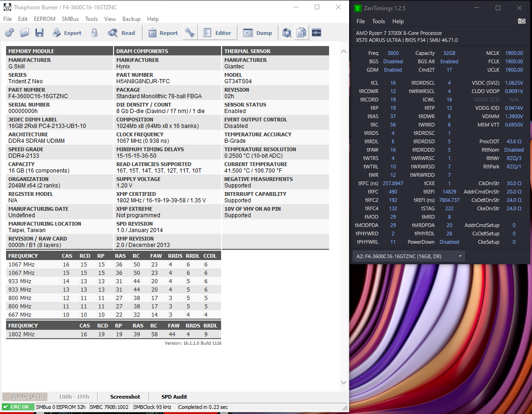This screenshot has width=532, height=414.
Task: Click the PowerDown Disabled value
Action: click(449, 242)
